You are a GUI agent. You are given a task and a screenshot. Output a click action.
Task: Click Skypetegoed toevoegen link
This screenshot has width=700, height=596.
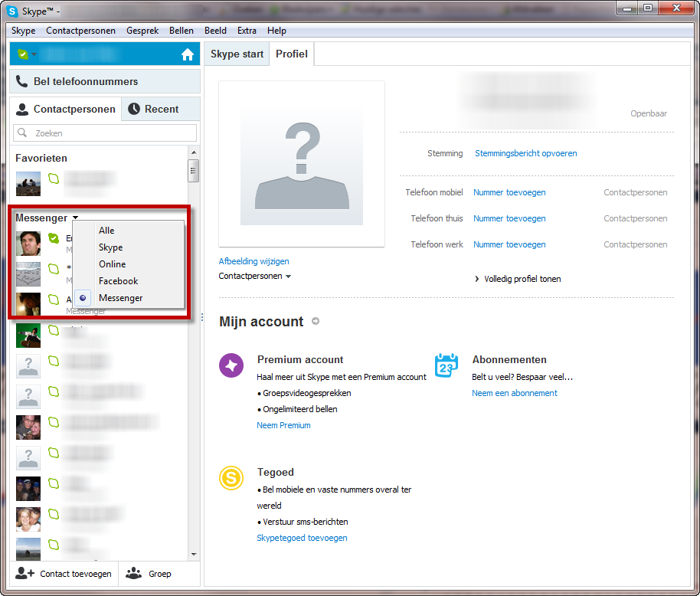pyautogui.click(x=302, y=538)
